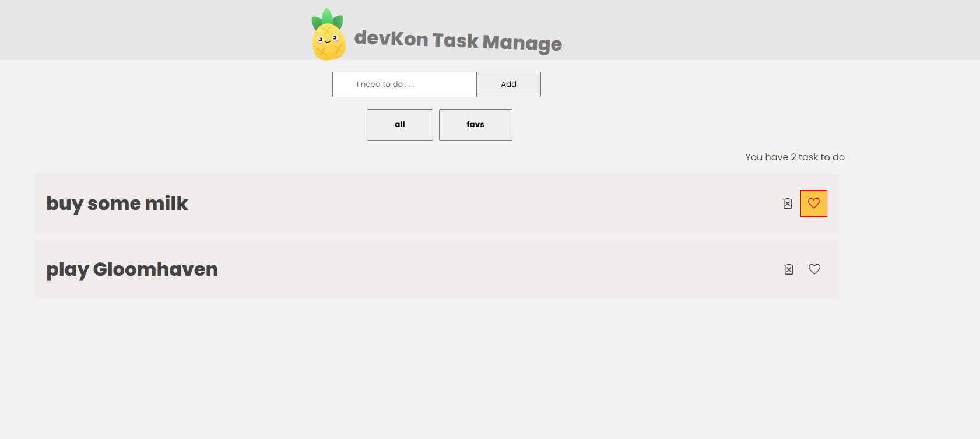Select the "play Gloomhaven" task text
This screenshot has height=439, width=980.
[x=132, y=269]
